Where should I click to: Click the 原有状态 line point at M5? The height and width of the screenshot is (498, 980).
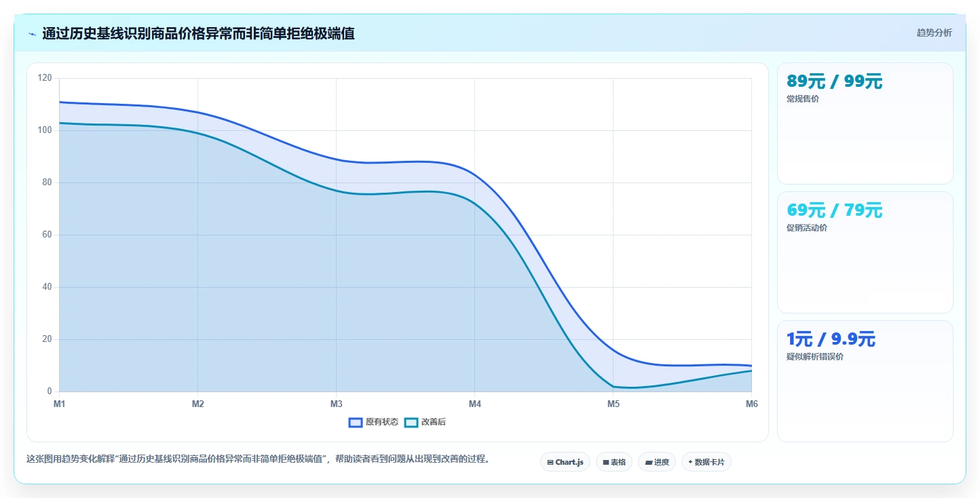click(x=614, y=350)
